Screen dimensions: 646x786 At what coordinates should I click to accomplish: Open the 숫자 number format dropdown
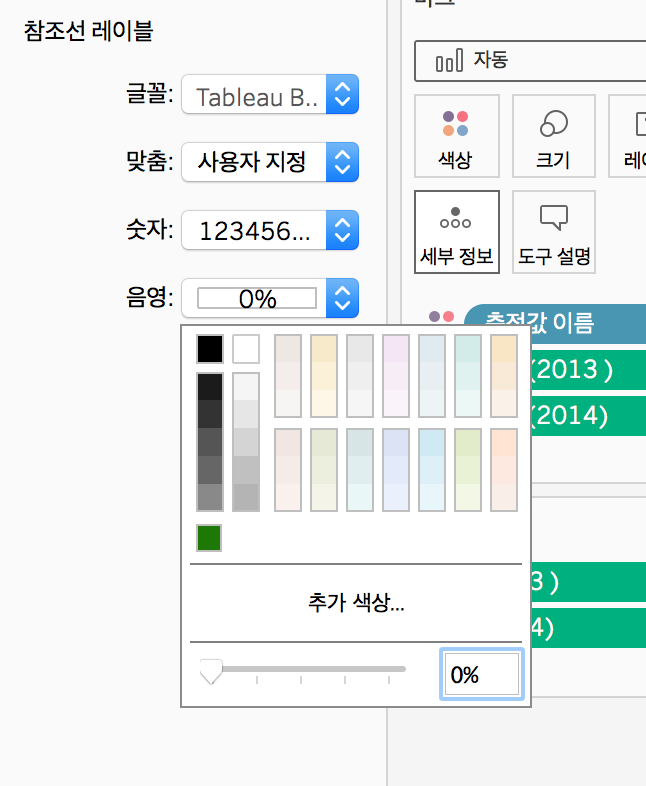(270, 230)
